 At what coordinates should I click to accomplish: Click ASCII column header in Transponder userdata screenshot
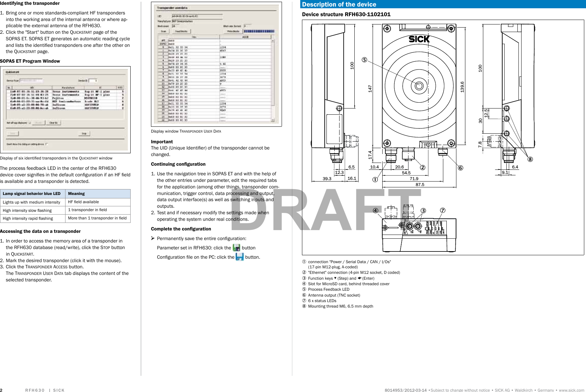point(245,37)
